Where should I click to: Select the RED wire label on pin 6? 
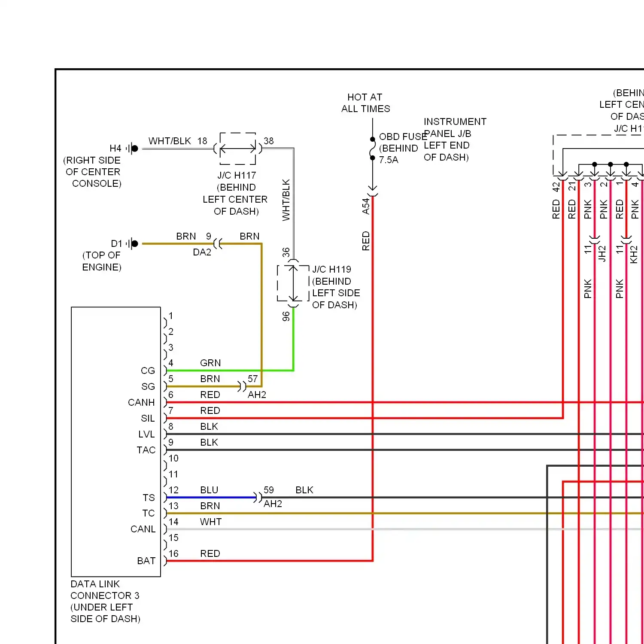click(210, 395)
